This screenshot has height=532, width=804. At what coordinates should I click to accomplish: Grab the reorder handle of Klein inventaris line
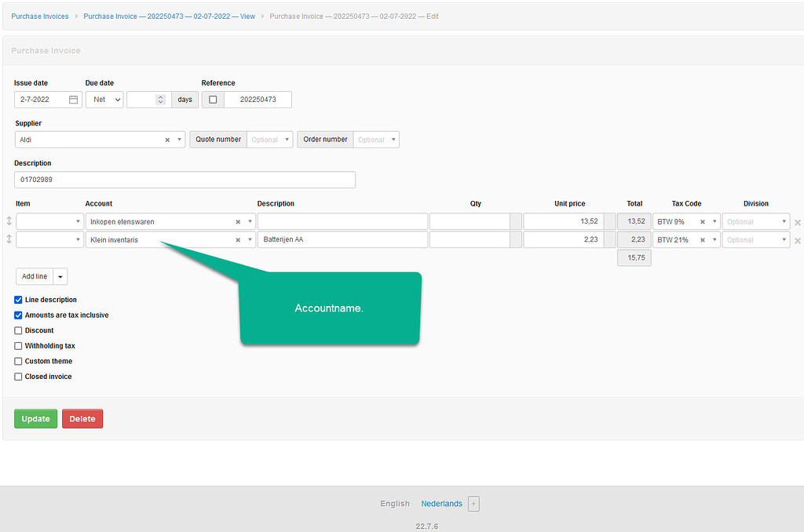[x=9, y=239]
